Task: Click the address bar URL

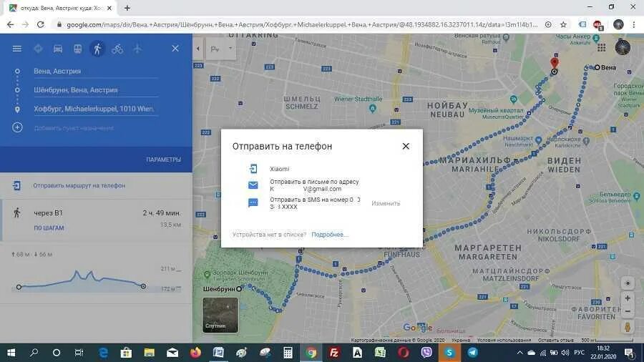Action: pyautogui.click(x=302, y=24)
